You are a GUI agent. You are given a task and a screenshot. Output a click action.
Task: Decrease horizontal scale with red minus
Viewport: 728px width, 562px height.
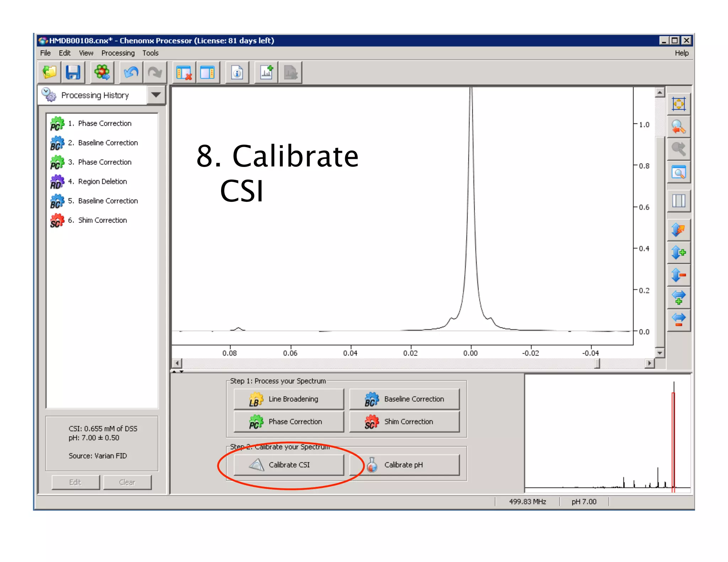click(679, 320)
